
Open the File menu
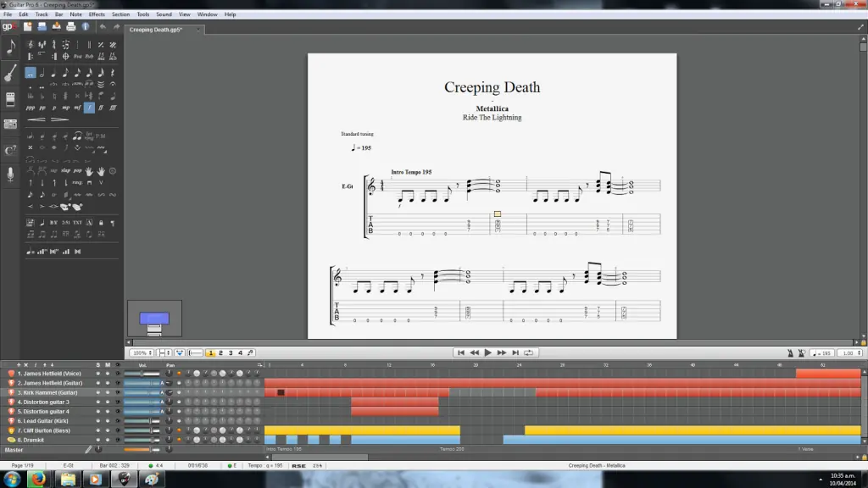click(x=8, y=14)
